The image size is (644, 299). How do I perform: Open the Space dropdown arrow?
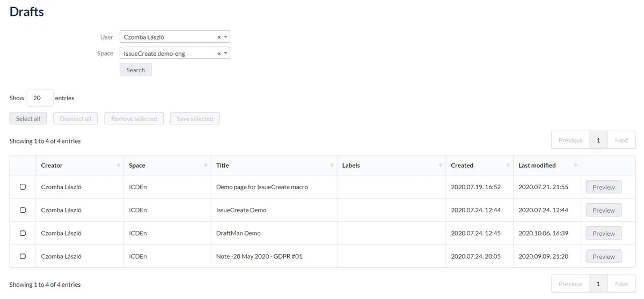225,54
